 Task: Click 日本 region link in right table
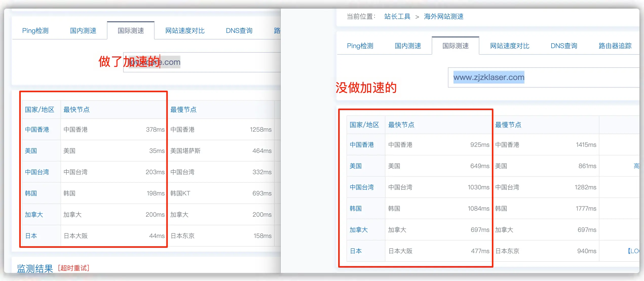coord(356,251)
